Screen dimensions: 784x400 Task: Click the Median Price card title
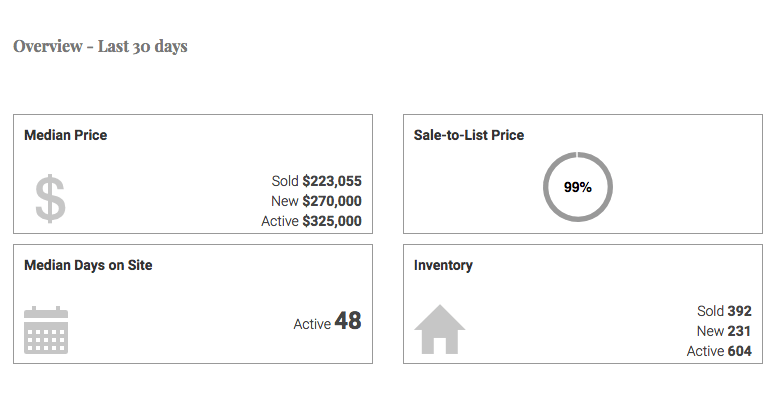pyautogui.click(x=66, y=135)
